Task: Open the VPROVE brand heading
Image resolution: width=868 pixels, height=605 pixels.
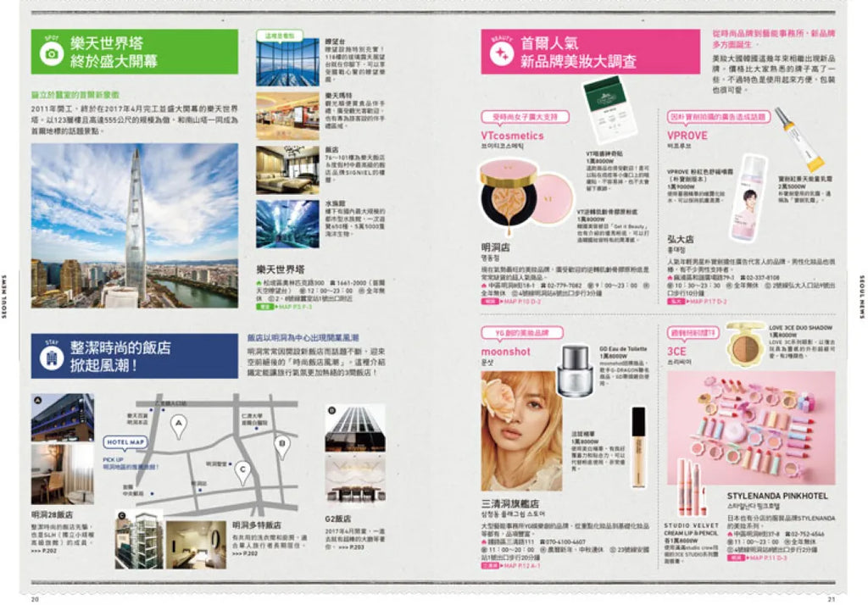Action: pos(686,136)
